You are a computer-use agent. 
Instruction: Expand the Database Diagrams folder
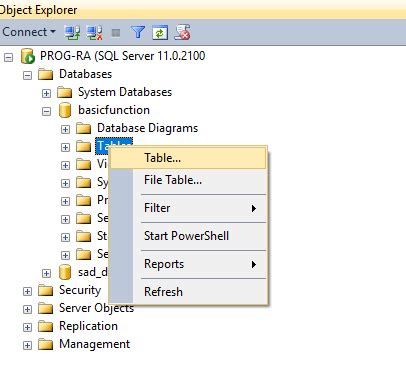coord(65,129)
